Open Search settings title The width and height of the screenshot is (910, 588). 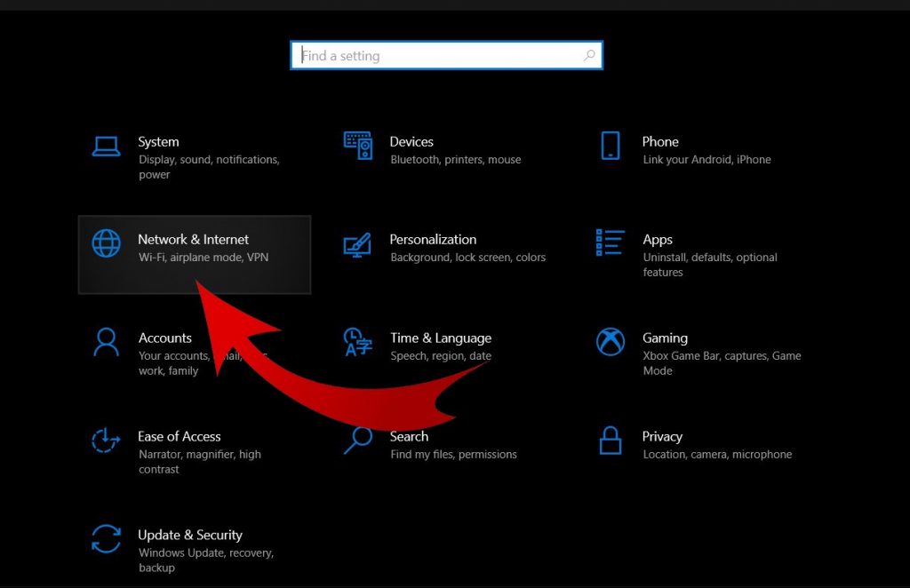tap(409, 436)
